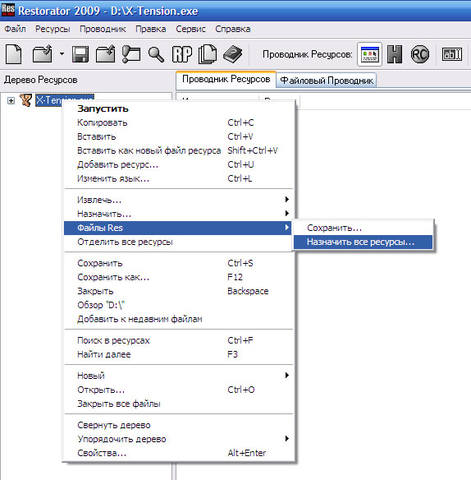The image size is (471, 480).
Task: Choose Вставить in context menu
Action: coord(179,137)
